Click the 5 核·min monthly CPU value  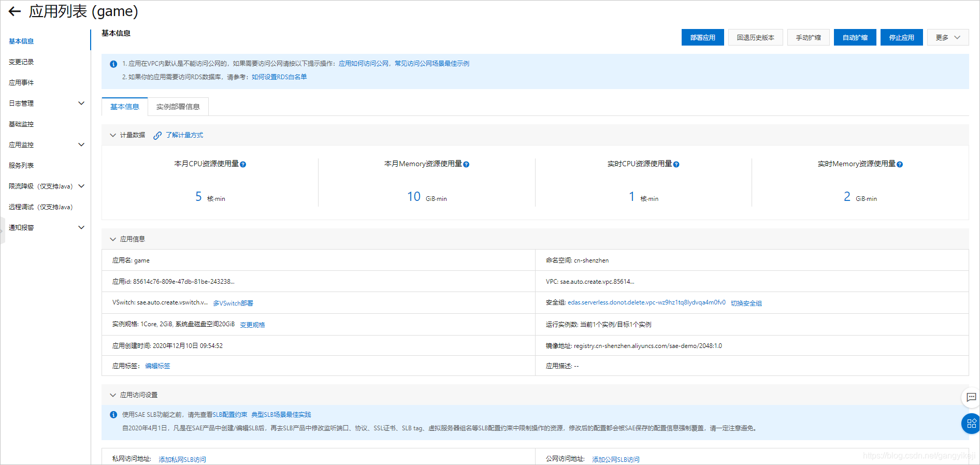[210, 197]
